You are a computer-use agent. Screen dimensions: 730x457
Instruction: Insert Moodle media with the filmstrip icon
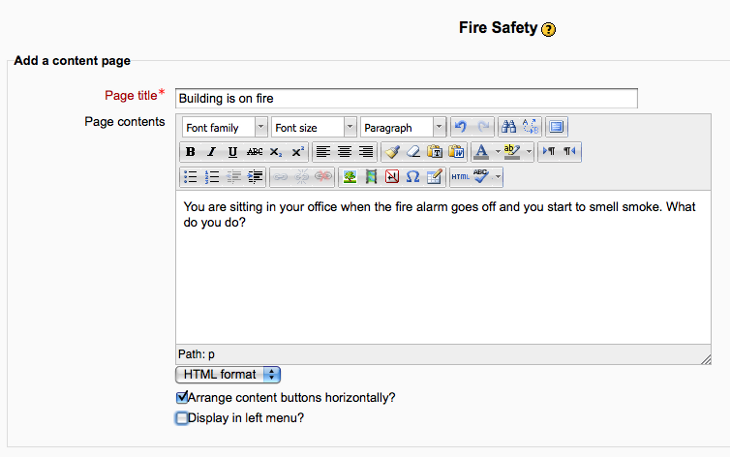point(371,177)
